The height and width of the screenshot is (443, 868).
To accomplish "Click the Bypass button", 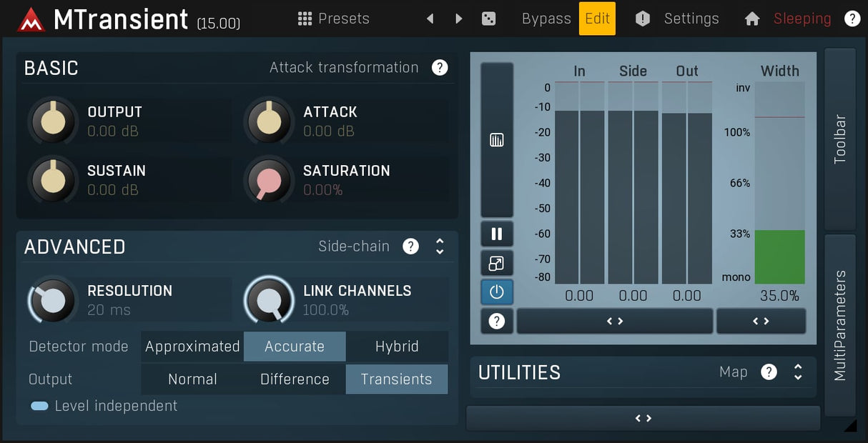I will coord(546,19).
